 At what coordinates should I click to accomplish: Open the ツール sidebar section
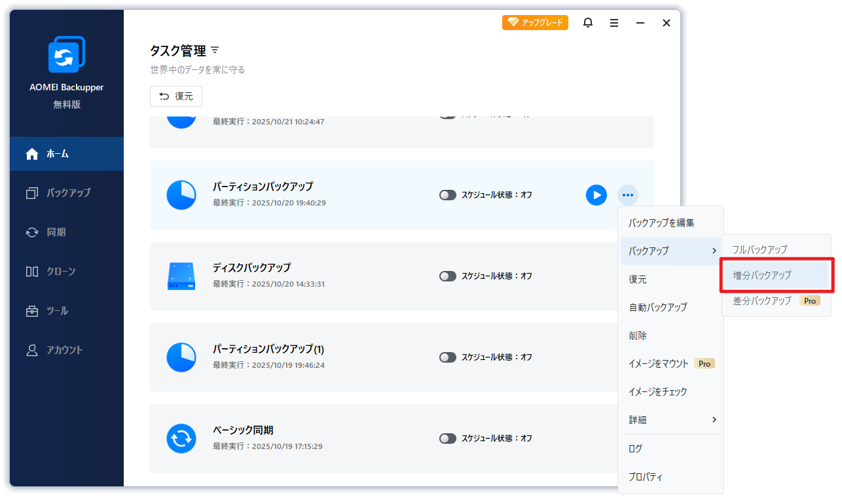(67, 311)
